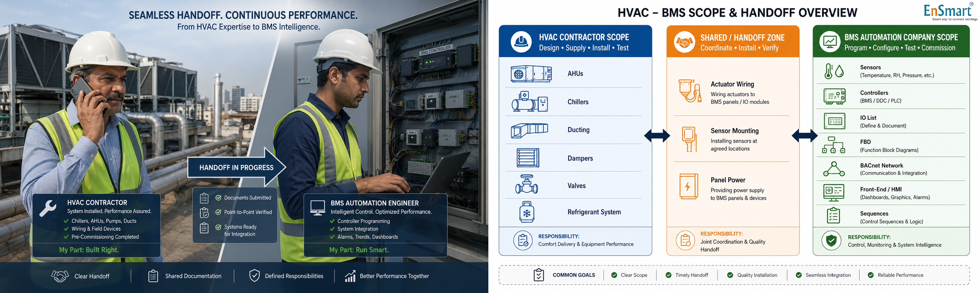The width and height of the screenshot is (980, 293).
Task: Click the Clear Handoff handshake icon
Action: (x=60, y=276)
